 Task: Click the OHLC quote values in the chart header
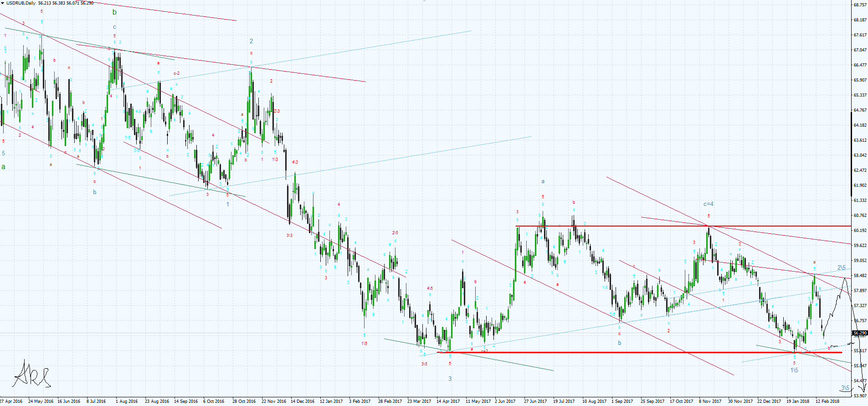pyautogui.click(x=66, y=3)
